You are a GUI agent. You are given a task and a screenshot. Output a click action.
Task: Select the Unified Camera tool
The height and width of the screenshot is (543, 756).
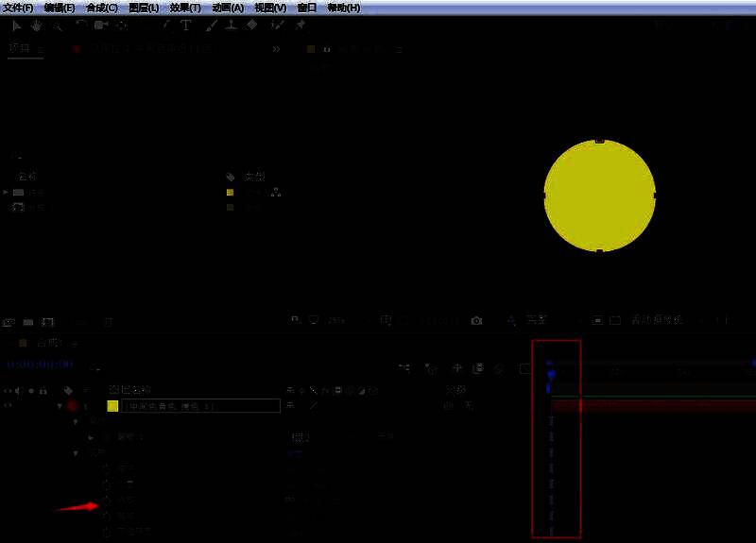point(99,25)
